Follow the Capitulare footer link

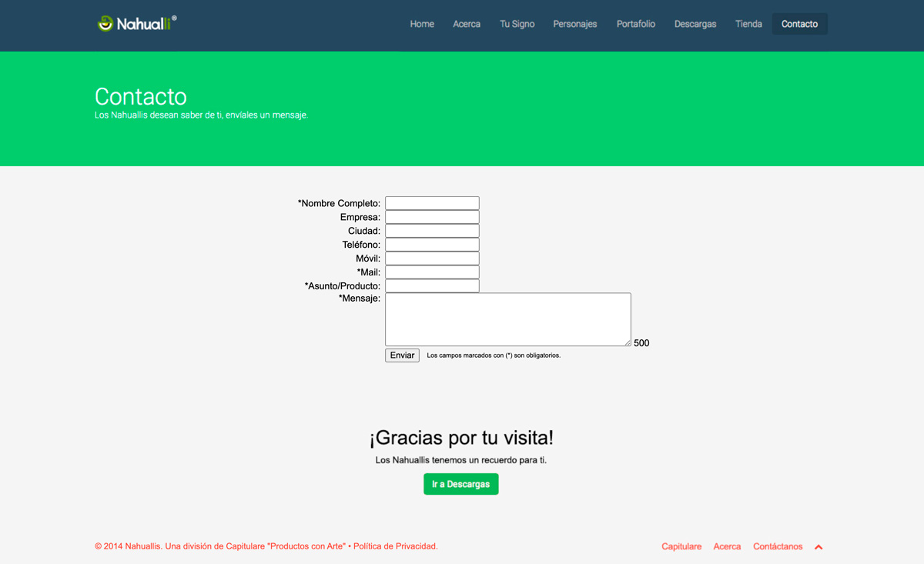pyautogui.click(x=681, y=546)
